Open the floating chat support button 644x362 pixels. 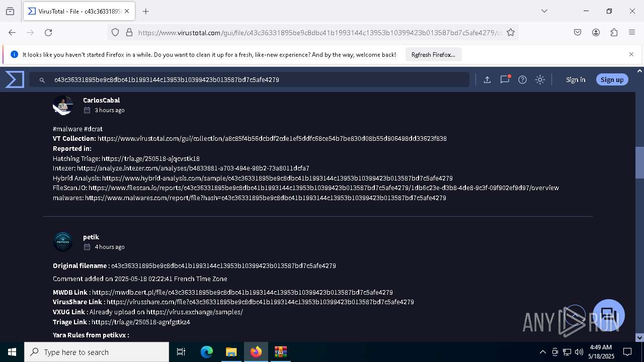point(609,315)
